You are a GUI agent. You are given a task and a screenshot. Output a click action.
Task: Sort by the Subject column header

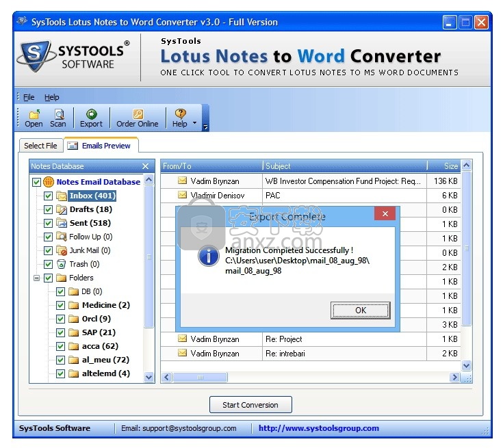click(345, 166)
